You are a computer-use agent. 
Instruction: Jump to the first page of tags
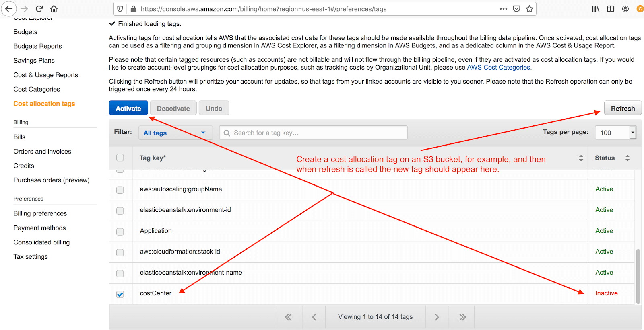click(288, 317)
